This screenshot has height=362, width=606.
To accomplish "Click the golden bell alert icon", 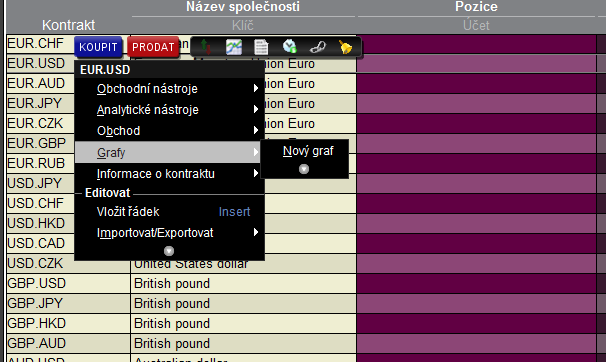I will coord(345,47).
